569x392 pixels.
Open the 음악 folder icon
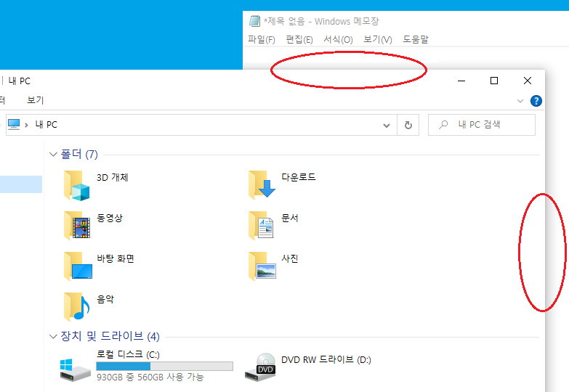76,307
